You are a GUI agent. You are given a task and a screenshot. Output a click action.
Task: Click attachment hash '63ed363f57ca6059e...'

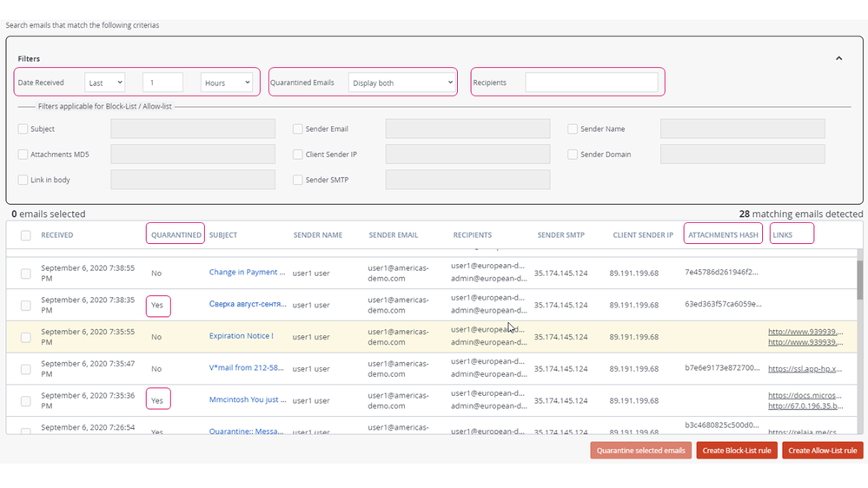click(723, 304)
